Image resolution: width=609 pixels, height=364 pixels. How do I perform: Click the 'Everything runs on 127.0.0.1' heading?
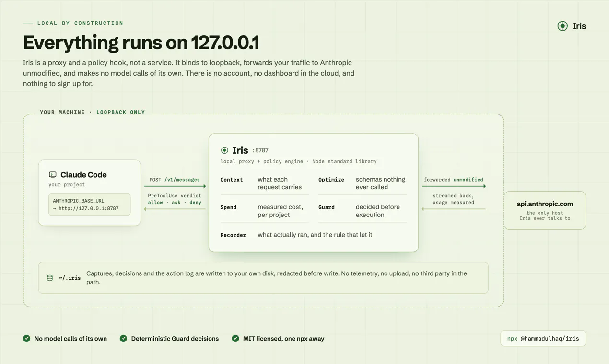[141, 43]
